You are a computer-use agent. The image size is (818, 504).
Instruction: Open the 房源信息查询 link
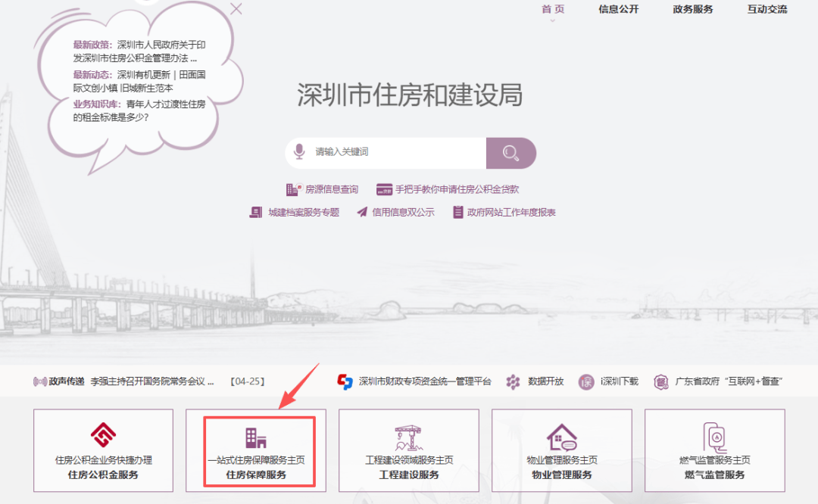click(332, 189)
